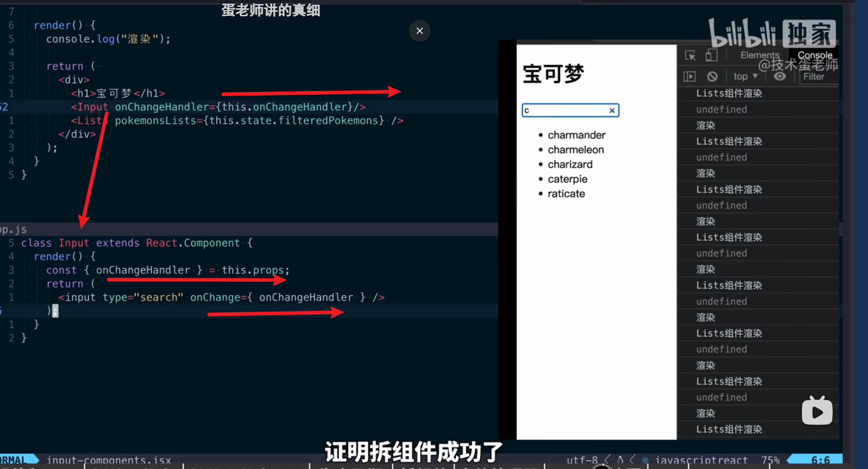The width and height of the screenshot is (868, 469).
Task: Click the raticate list item
Action: pos(566,193)
